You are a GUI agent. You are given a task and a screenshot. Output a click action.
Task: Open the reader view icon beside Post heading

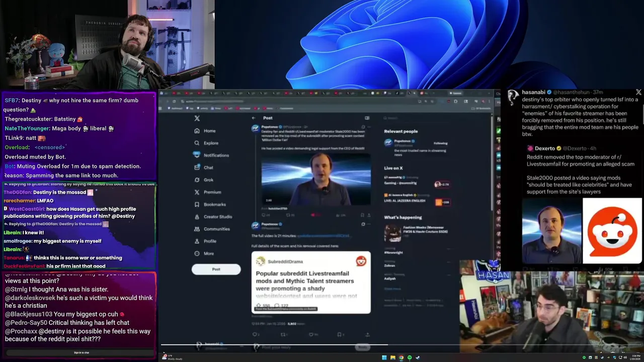pos(367,118)
